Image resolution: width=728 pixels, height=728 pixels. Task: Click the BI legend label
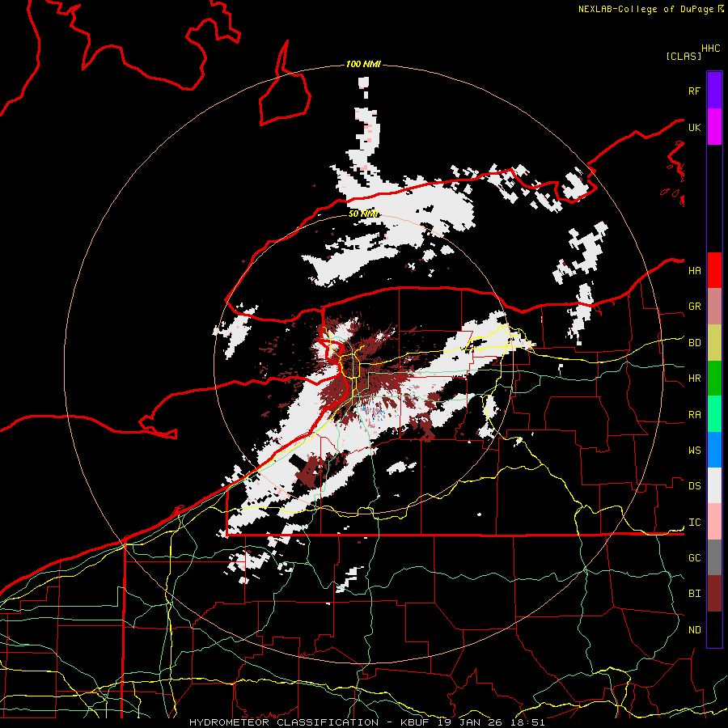(x=694, y=594)
